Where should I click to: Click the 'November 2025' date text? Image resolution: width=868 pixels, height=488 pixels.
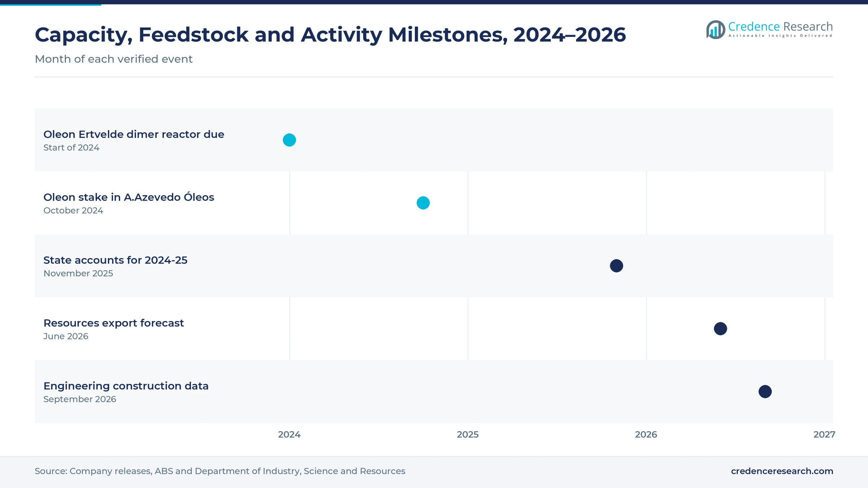click(78, 273)
